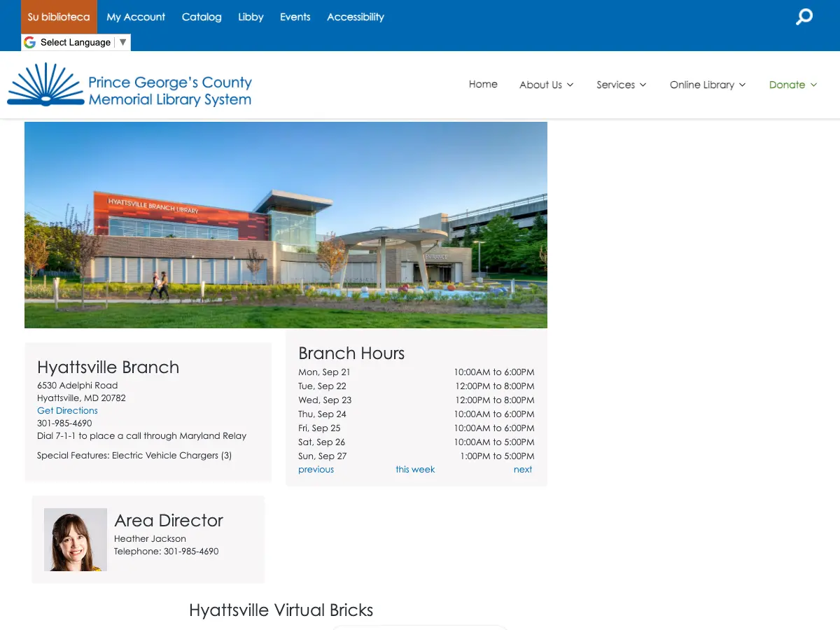Click the search magnifier icon
840x630 pixels.
click(804, 17)
